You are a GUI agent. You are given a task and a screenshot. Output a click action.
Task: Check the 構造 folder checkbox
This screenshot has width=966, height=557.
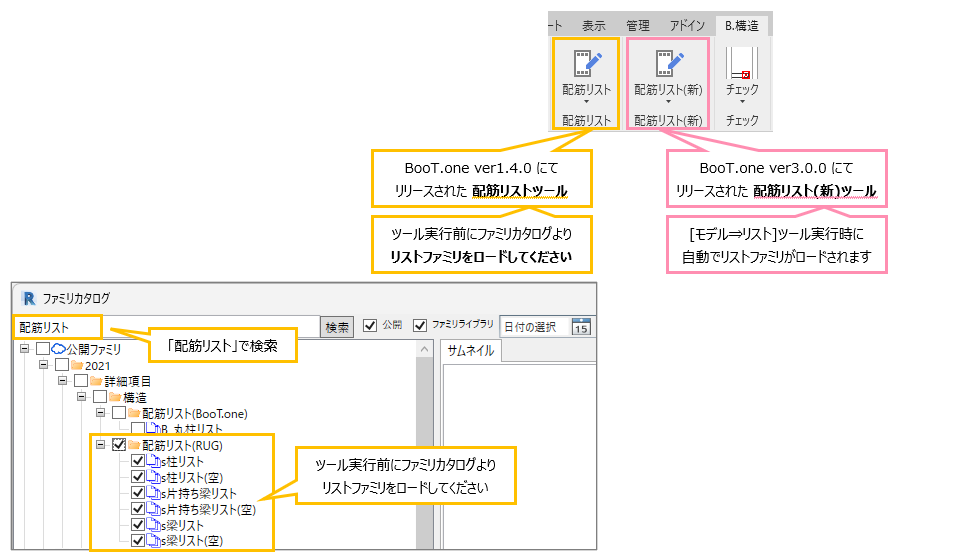click(x=100, y=397)
